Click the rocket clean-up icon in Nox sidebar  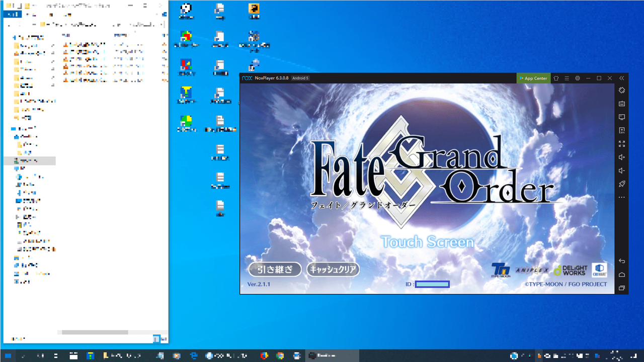pos(622,184)
